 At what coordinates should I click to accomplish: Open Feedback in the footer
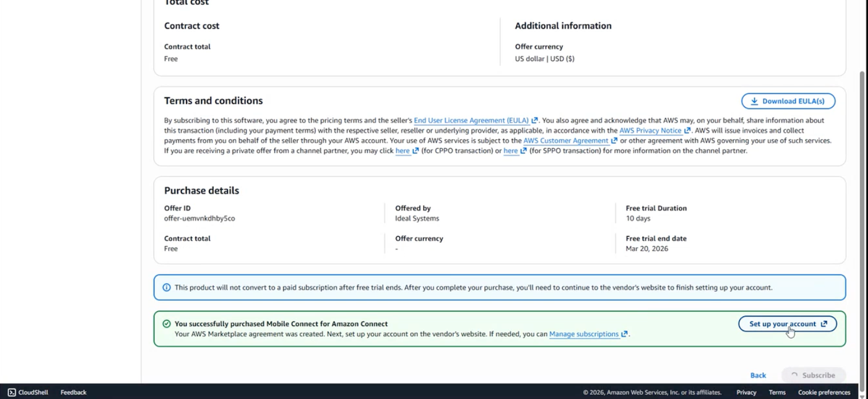tap(74, 392)
